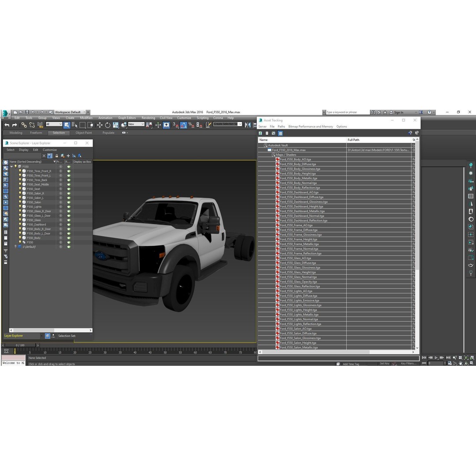Collapse the F550 layer in Scene Explorer

11,166
